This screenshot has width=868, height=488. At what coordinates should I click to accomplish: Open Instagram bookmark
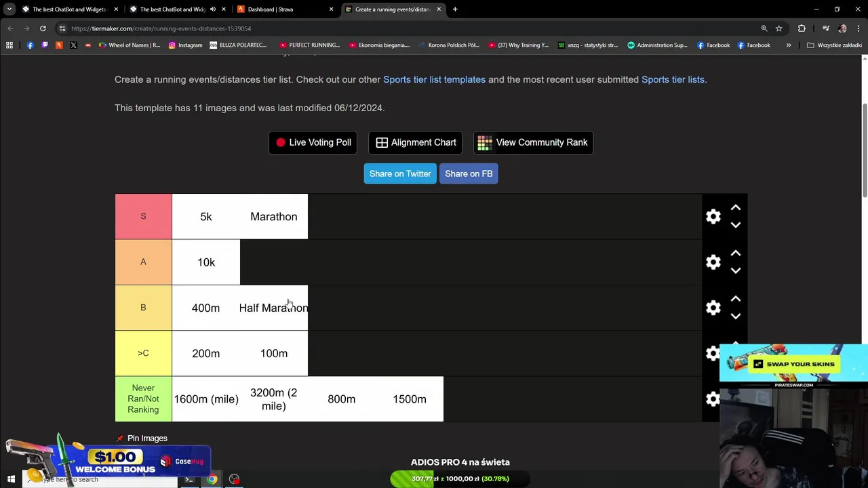coord(185,45)
